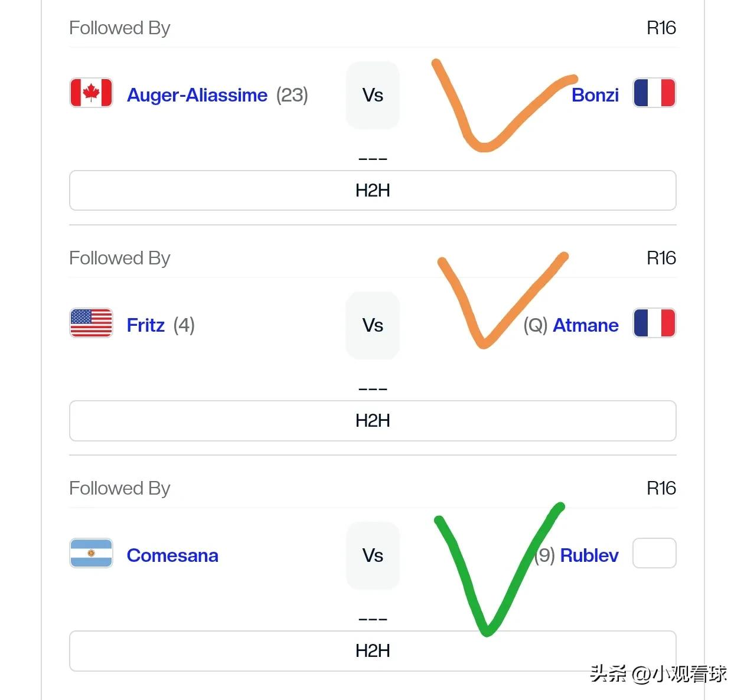Open H2H for Comesana vs Rublev

pyautogui.click(x=373, y=651)
